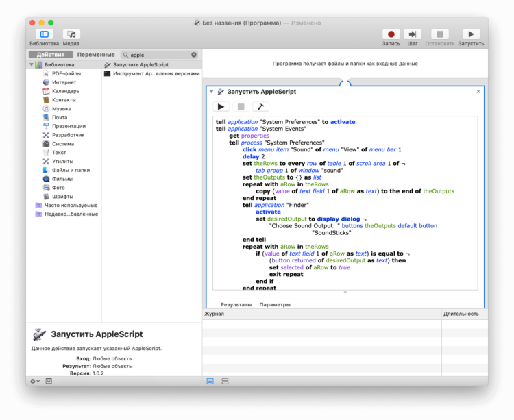The width and height of the screenshot is (514, 420).
Task: Run the workflow with the Run button
Action: click(471, 34)
